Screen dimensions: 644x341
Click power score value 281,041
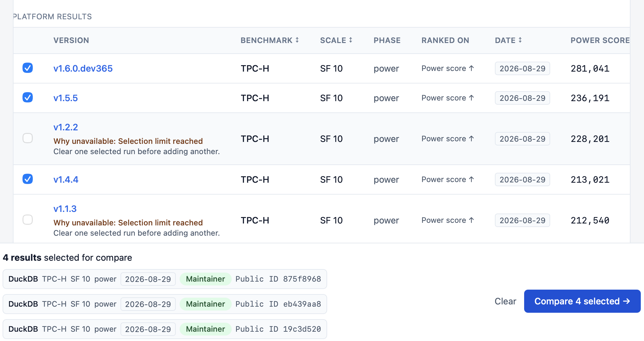(590, 68)
